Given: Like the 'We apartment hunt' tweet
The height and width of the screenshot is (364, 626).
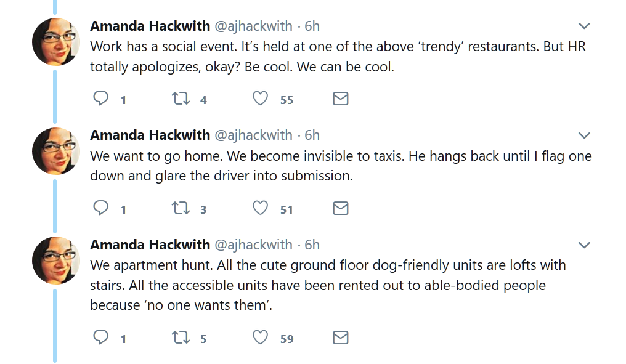Looking at the screenshot, I should coord(261,338).
